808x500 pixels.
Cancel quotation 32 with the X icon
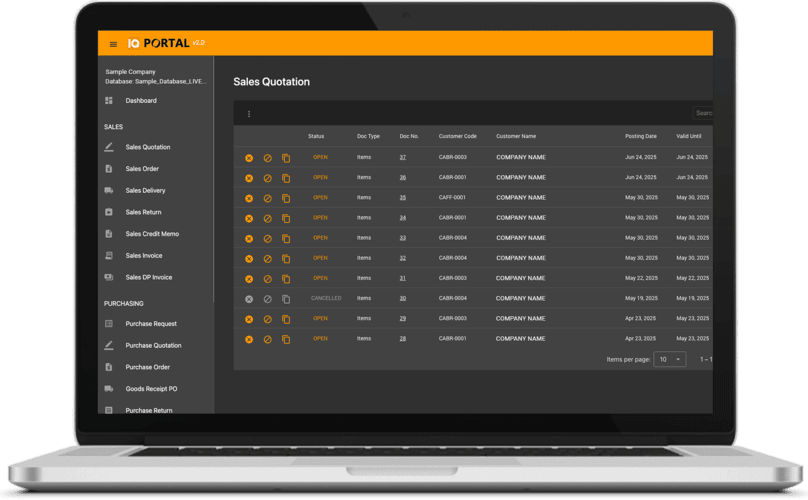pos(249,259)
